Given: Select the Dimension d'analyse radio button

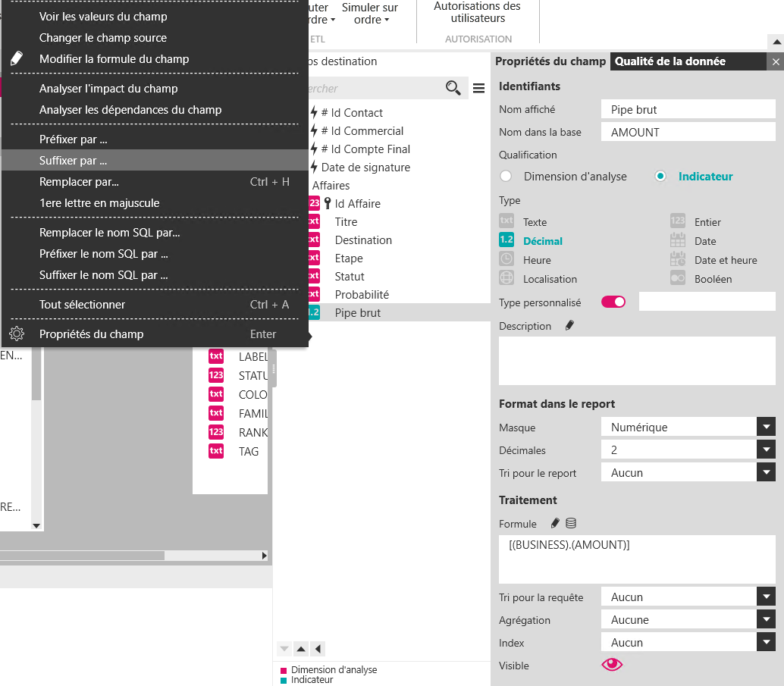Looking at the screenshot, I should point(506,177).
